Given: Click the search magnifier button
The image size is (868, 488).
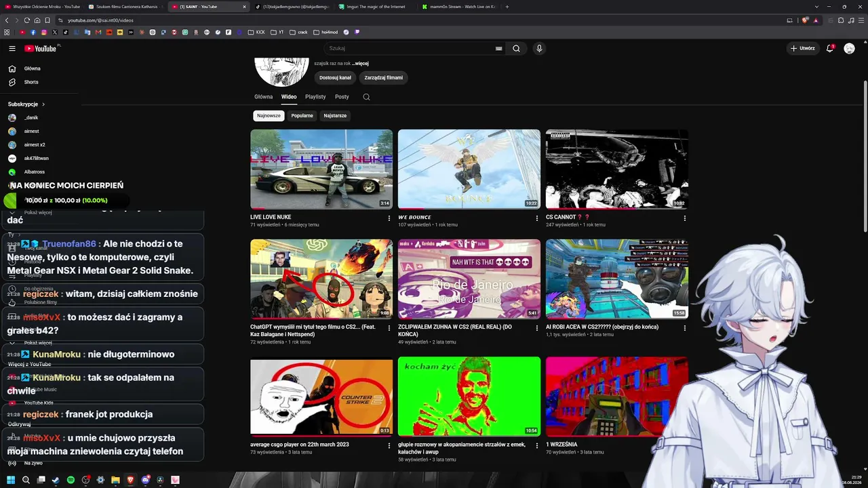Looking at the screenshot, I should (x=516, y=49).
